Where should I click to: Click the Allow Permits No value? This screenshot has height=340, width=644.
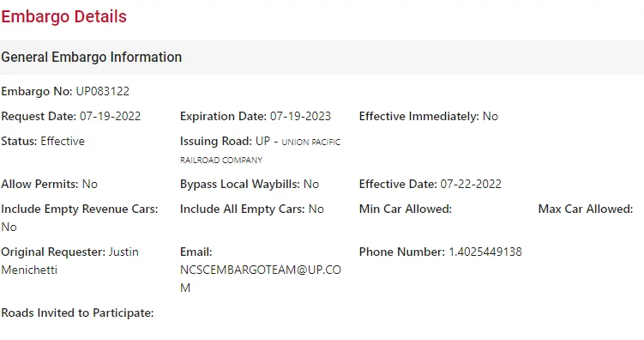90,185
